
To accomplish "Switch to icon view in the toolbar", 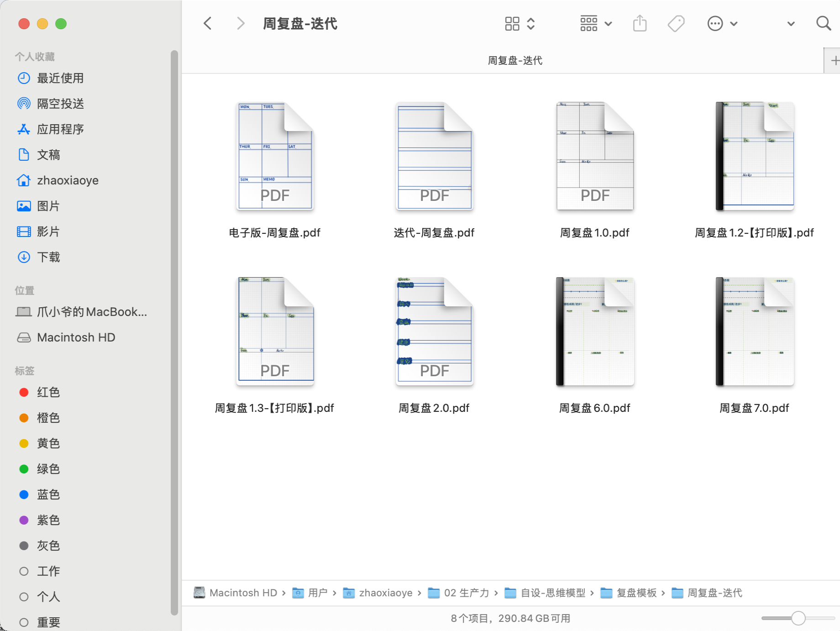I will [512, 23].
